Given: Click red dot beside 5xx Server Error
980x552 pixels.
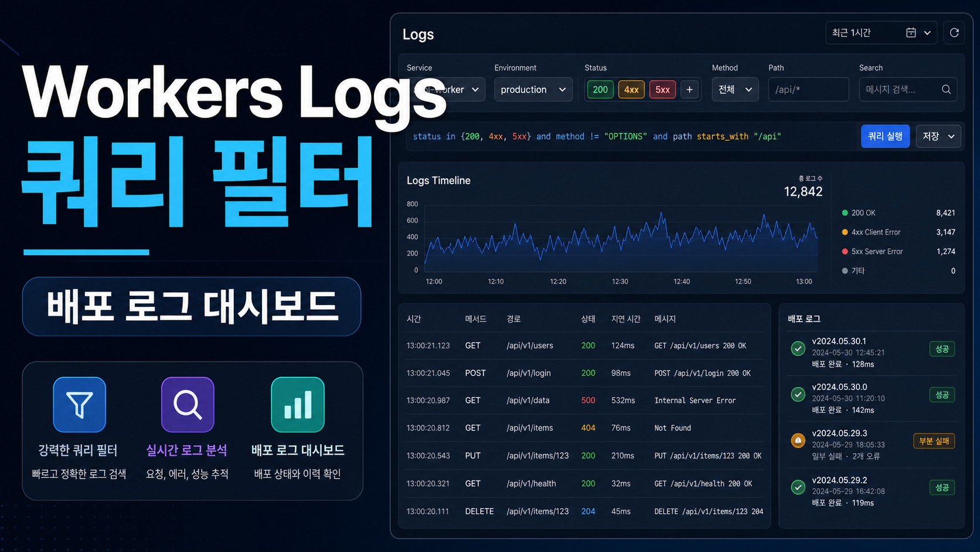Looking at the screenshot, I should pos(845,252).
